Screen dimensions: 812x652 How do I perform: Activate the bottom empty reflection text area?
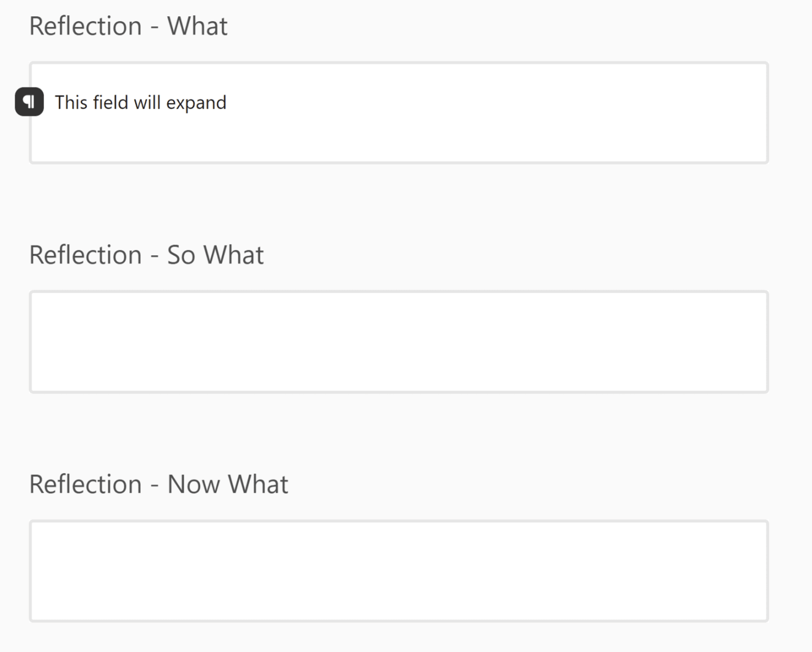[399, 571]
